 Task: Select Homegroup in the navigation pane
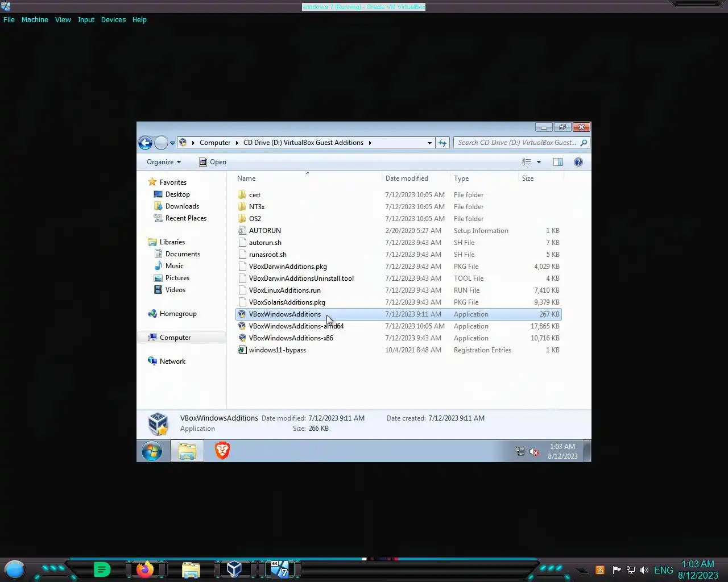178,314
